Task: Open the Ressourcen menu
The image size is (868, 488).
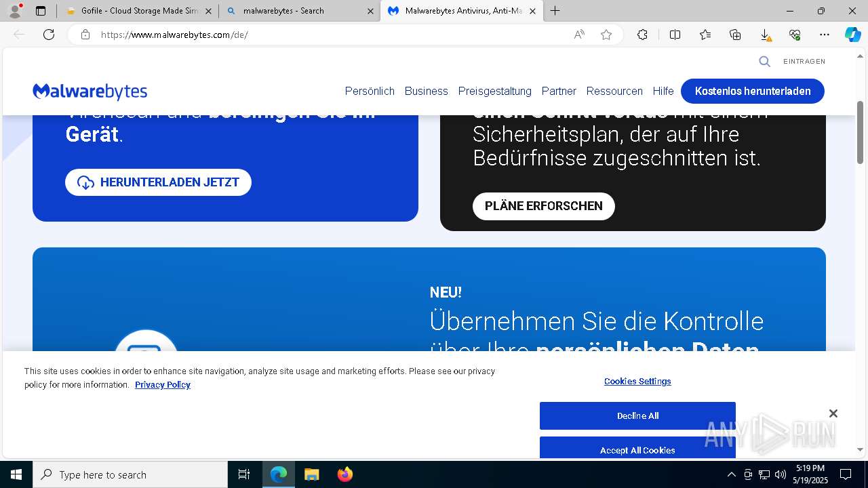Action: [x=614, y=91]
